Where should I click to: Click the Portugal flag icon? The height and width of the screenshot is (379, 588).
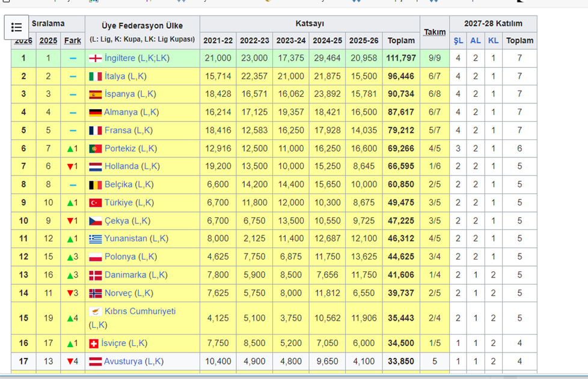tap(95, 148)
